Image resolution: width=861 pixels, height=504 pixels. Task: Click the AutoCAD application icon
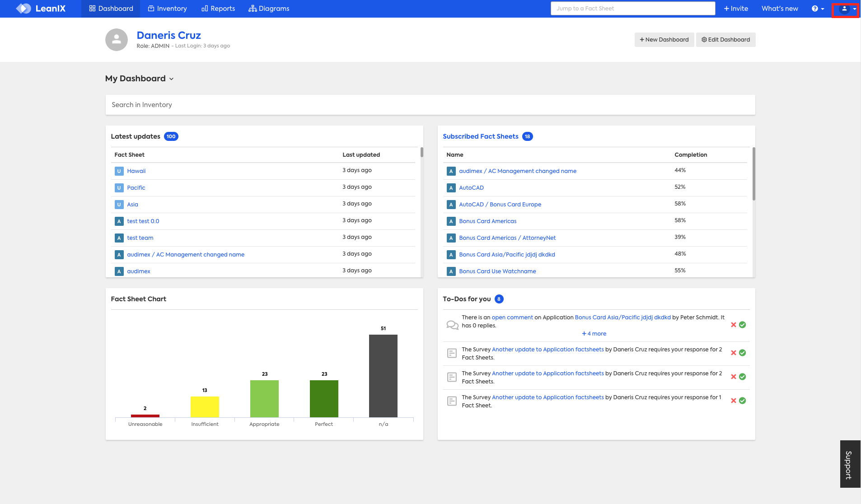coord(451,188)
